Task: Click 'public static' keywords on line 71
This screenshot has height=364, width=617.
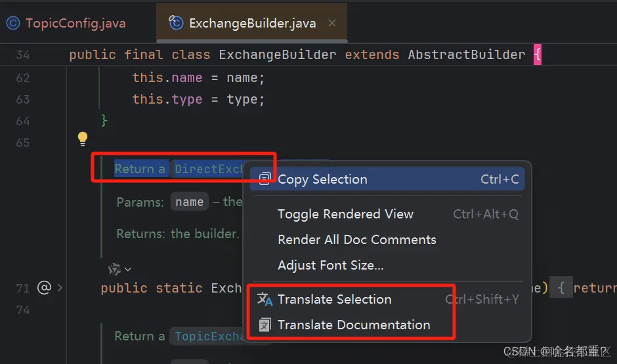Action: click(x=152, y=288)
